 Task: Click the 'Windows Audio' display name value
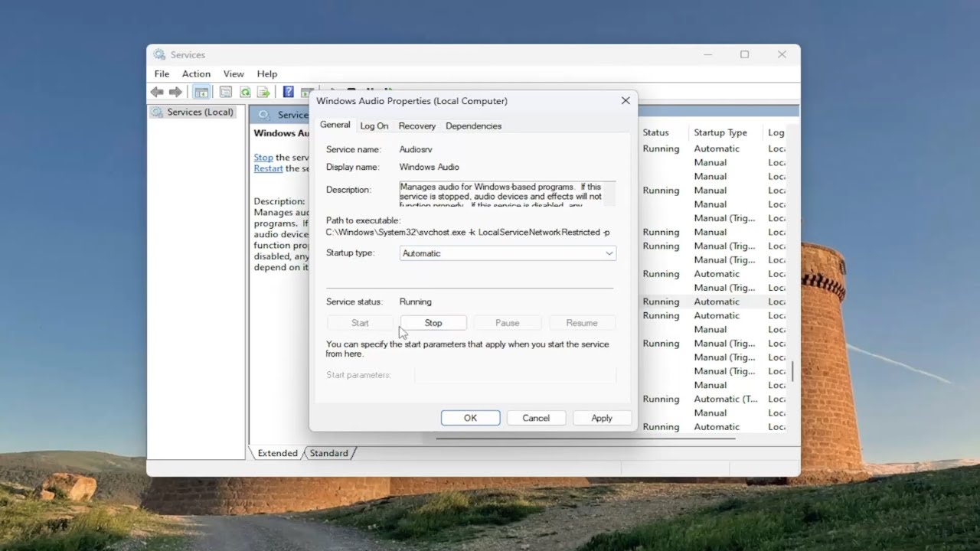click(430, 167)
